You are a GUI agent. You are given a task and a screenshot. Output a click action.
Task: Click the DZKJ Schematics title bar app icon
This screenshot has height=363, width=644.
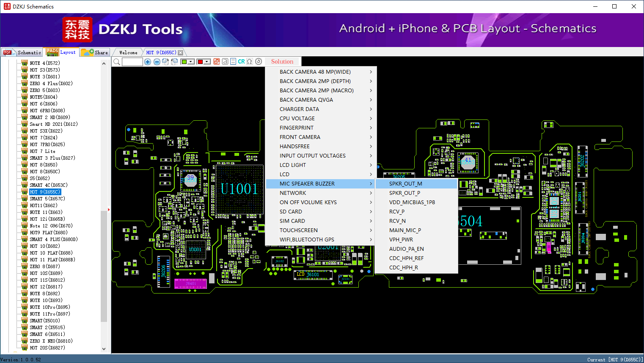tap(7, 6)
